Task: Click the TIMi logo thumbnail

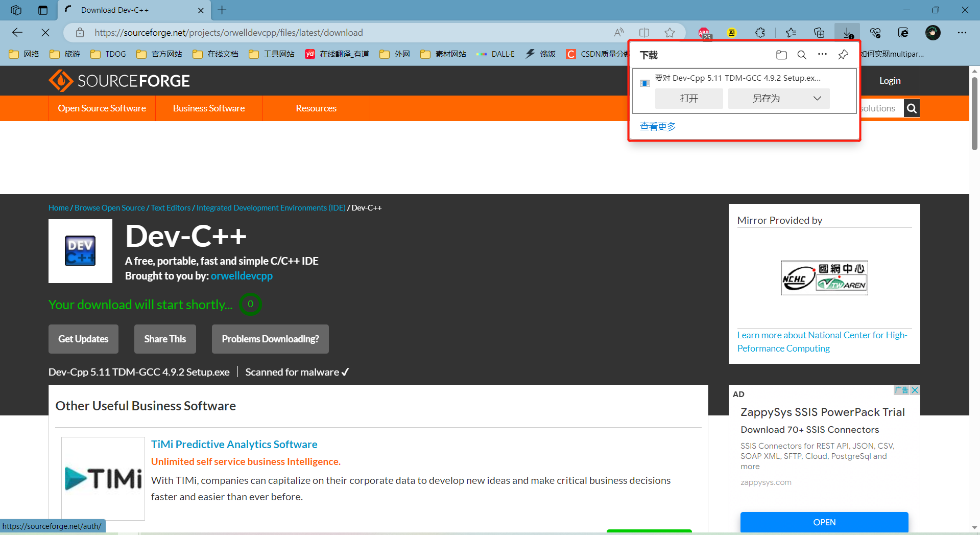Action: [103, 478]
